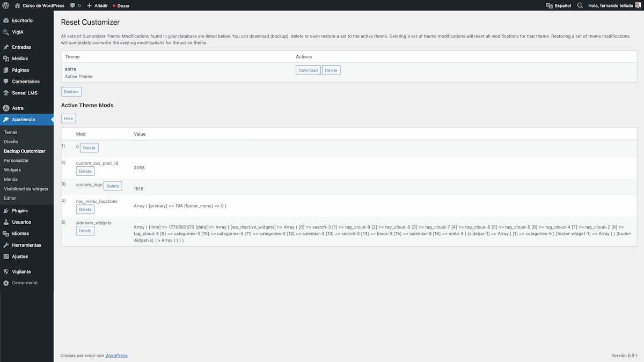
Task: Delete the custom_logo mod
Action: (113, 186)
